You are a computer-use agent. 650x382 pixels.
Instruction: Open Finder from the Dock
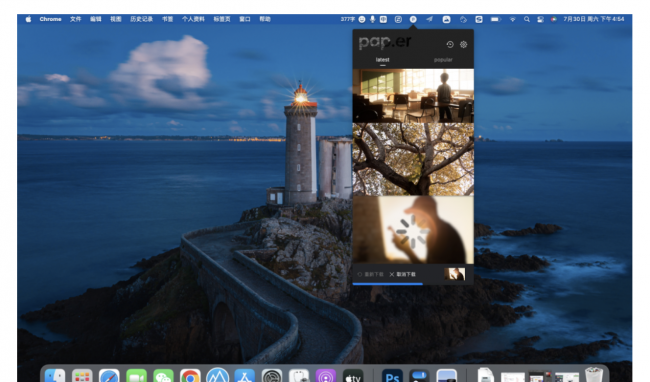click(x=55, y=375)
